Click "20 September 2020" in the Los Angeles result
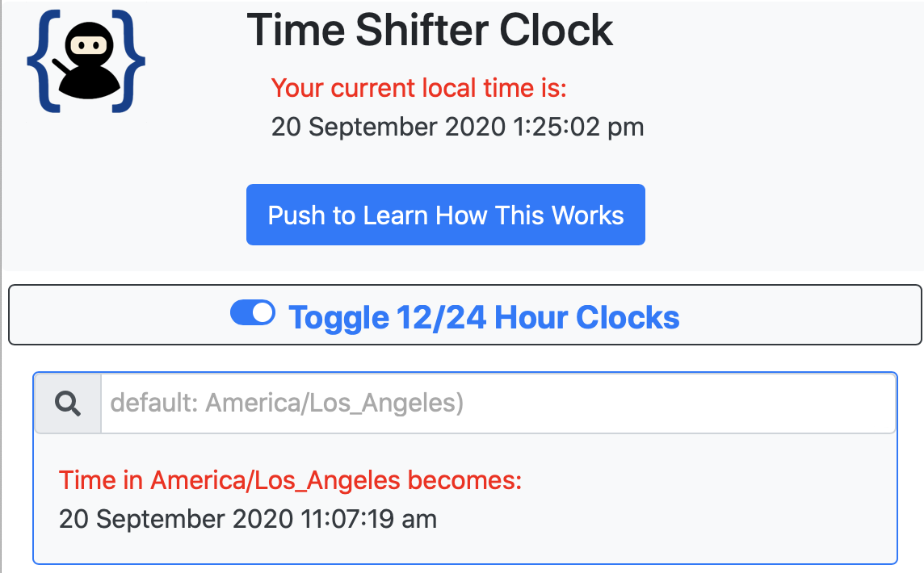924x573 pixels. click(175, 519)
